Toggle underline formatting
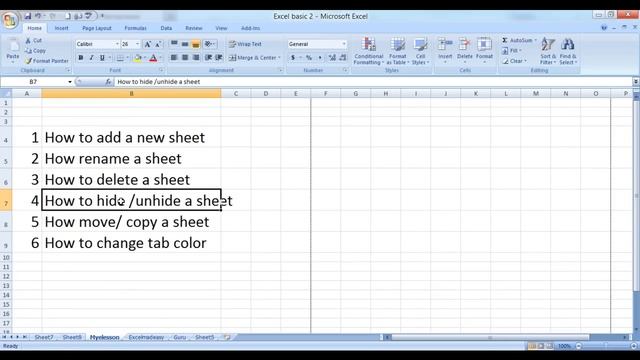 tap(102, 58)
